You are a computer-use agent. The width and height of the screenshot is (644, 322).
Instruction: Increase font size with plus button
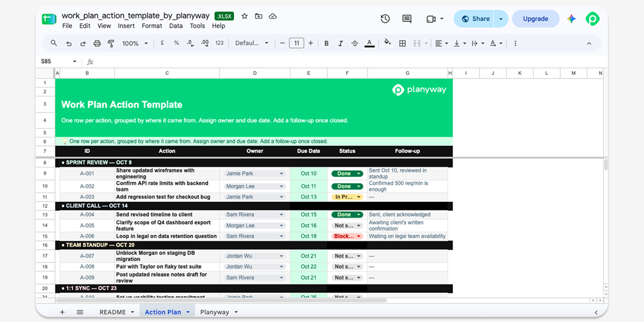click(310, 43)
